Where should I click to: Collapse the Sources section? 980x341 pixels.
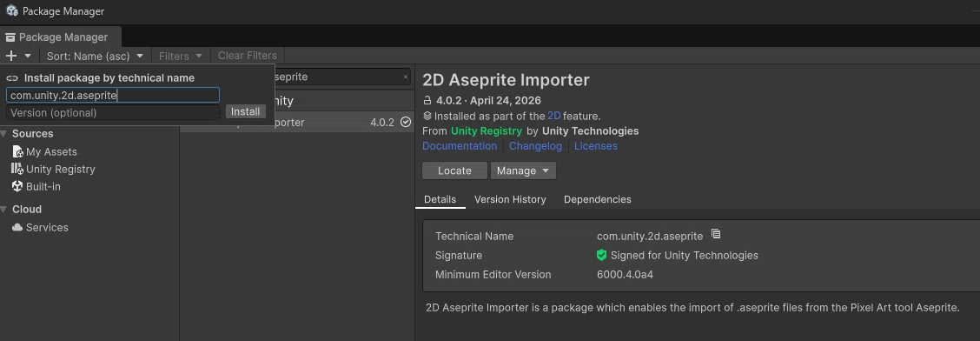point(4,133)
